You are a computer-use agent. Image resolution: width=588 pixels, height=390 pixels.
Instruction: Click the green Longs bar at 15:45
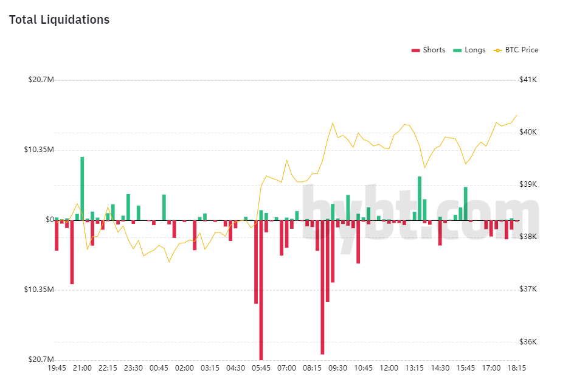(x=465, y=203)
